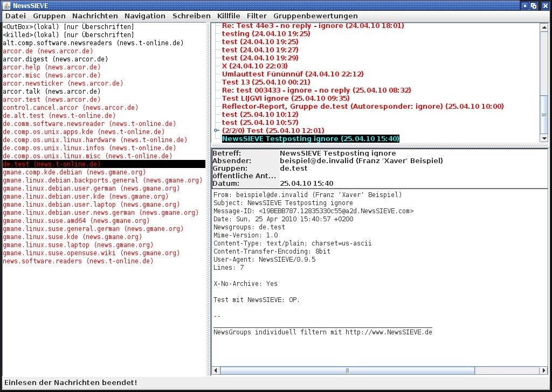Click message list scroll down arrow

coord(544,138)
